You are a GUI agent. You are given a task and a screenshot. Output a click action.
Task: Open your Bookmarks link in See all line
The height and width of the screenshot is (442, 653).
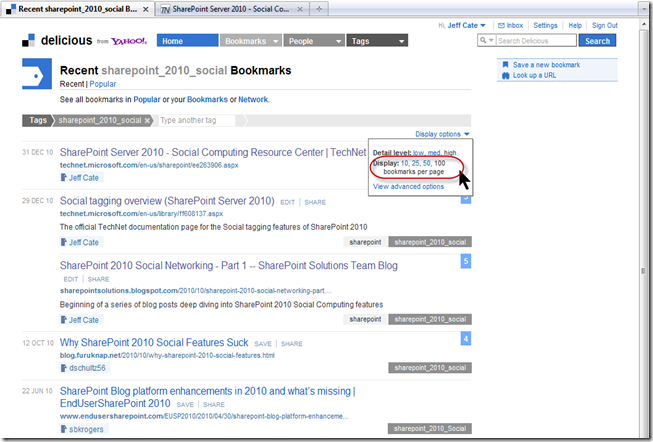207,100
